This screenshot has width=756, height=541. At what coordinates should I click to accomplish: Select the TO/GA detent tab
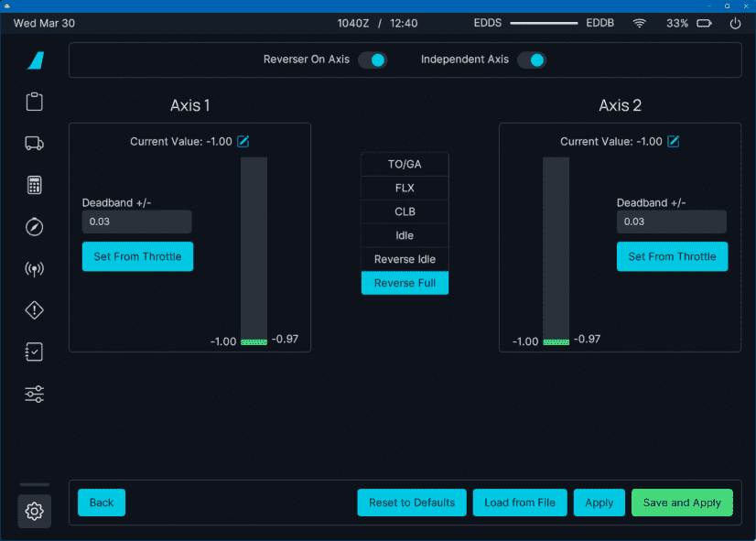pos(405,165)
